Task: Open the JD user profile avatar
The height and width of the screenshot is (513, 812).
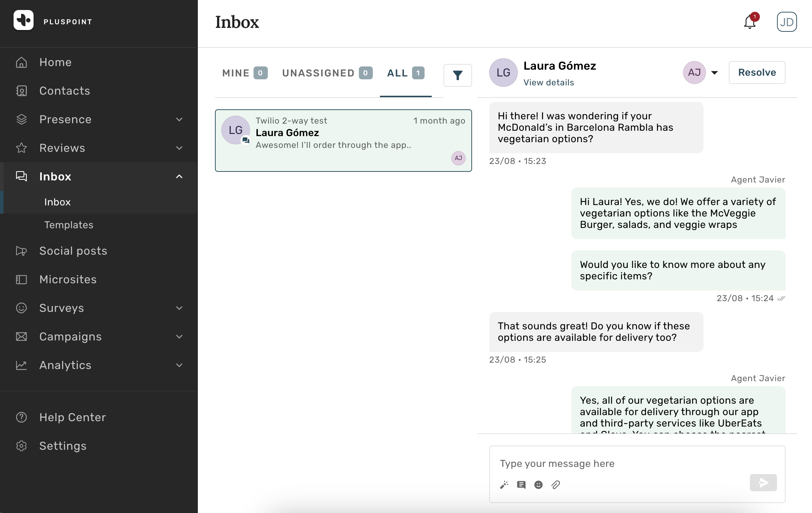Action: tap(787, 22)
